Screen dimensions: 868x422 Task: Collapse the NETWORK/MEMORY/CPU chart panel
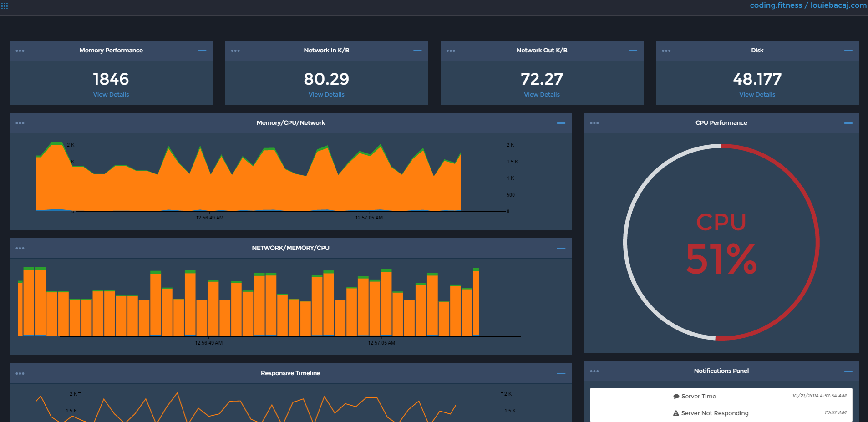coord(561,248)
